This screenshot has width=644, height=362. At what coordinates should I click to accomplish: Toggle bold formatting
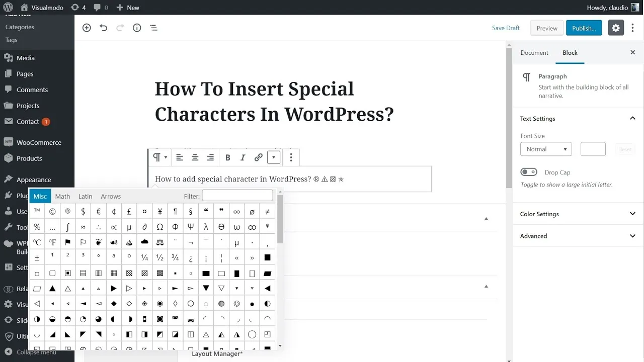[x=227, y=157]
